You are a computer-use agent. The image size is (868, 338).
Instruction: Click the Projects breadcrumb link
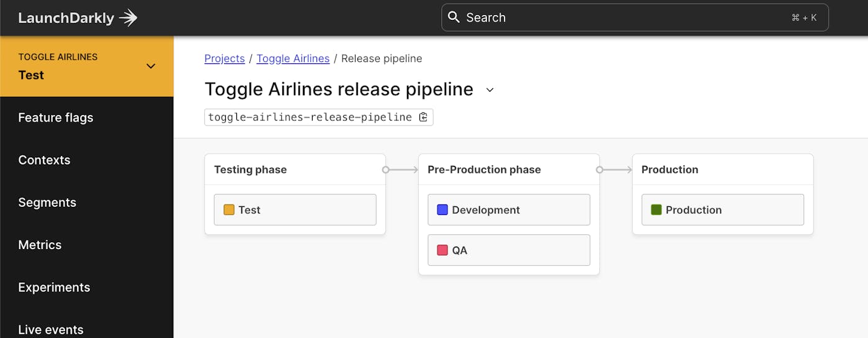click(x=225, y=58)
